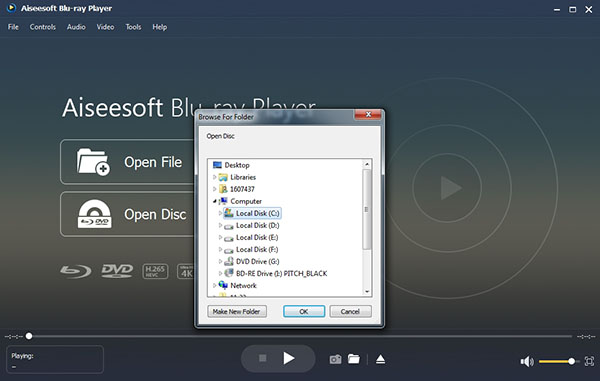Take a snapshot with the camera icon
The width and height of the screenshot is (600, 381).
[335, 360]
